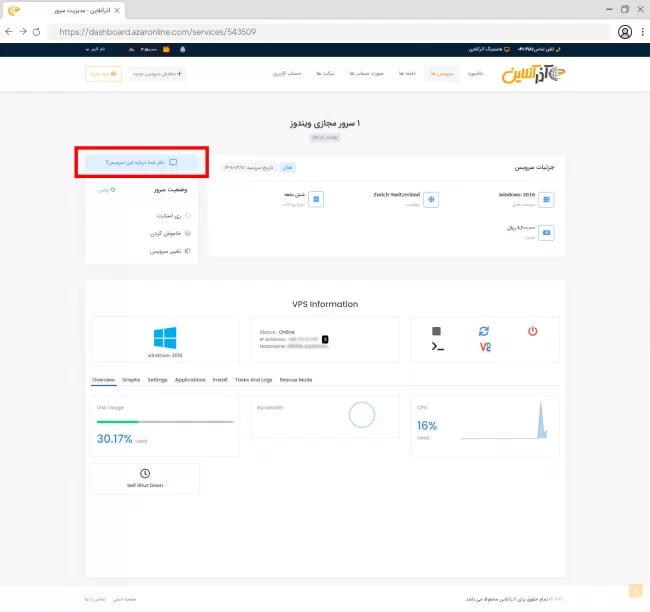Copy the IP address with black copy icon
The width and height of the screenshot is (650, 612).
pos(325,339)
